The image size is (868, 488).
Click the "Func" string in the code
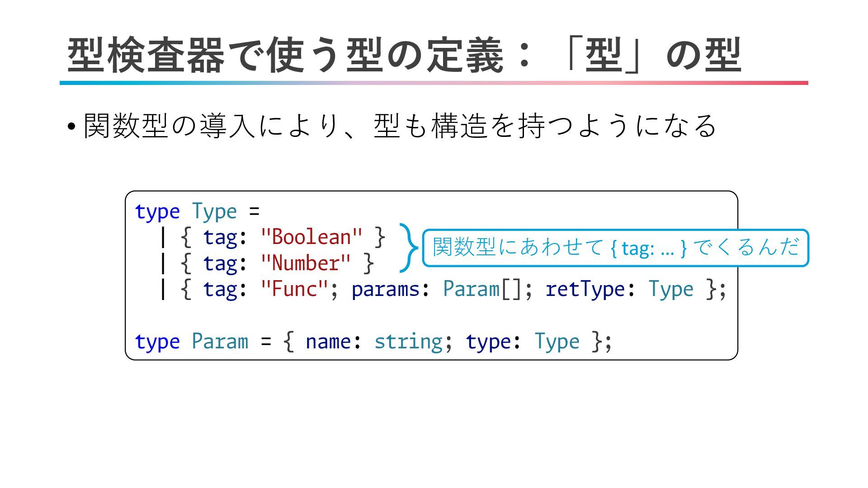pos(294,289)
